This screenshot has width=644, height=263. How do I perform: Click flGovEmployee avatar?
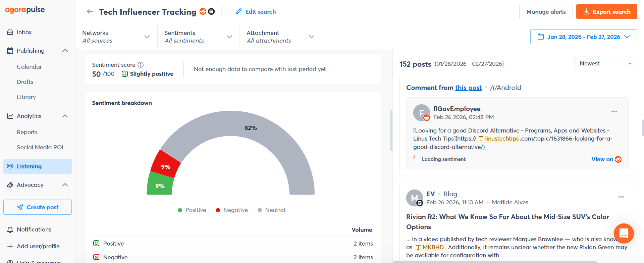pyautogui.click(x=421, y=113)
